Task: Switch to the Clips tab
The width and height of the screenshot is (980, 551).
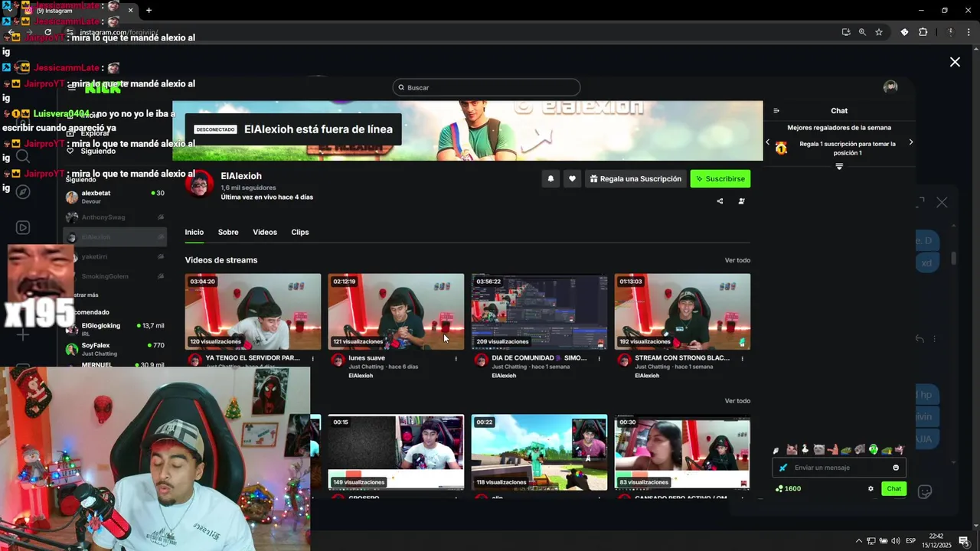Action: (300, 232)
